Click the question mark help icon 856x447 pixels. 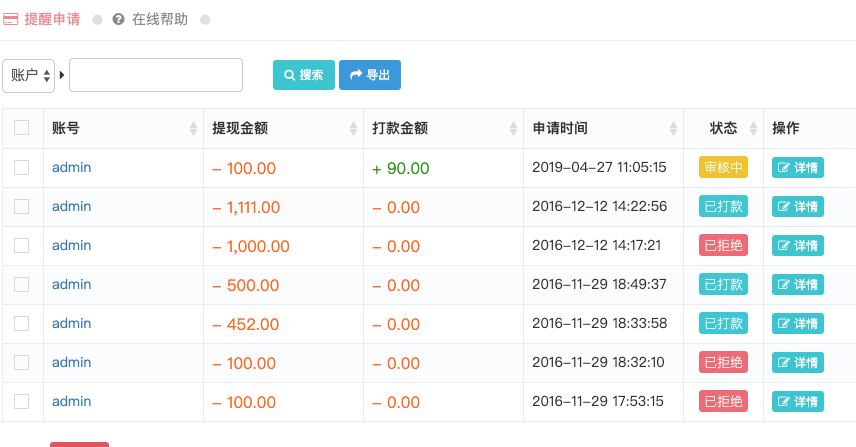click(118, 20)
